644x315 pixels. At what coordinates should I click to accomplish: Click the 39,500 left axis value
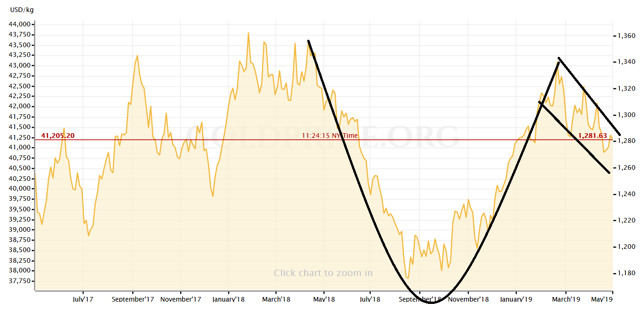20,209
